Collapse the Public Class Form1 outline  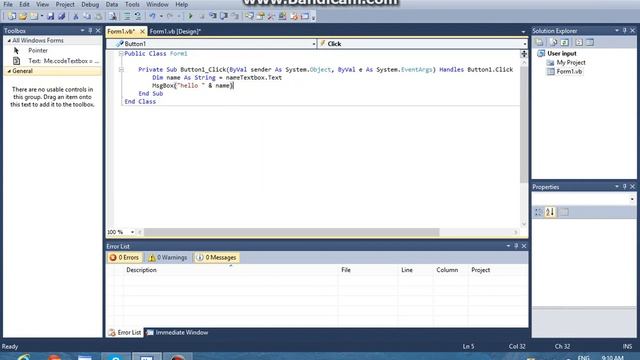[121, 53]
